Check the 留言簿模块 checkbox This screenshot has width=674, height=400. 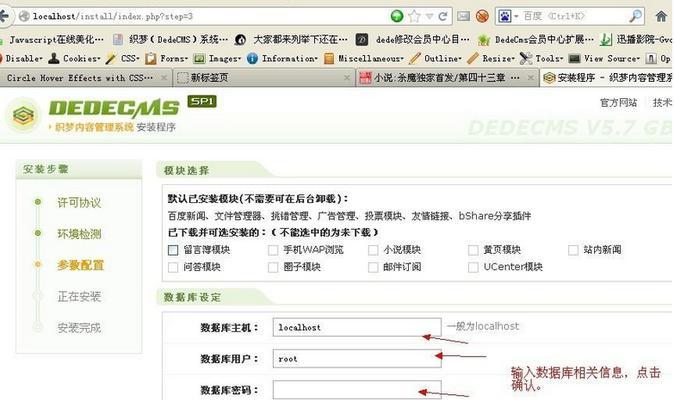click(x=173, y=250)
